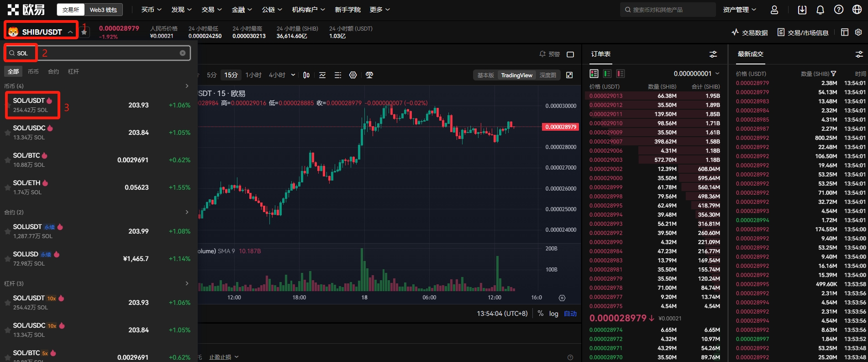
Task: Open the 资产管理 dropdown
Action: click(740, 10)
